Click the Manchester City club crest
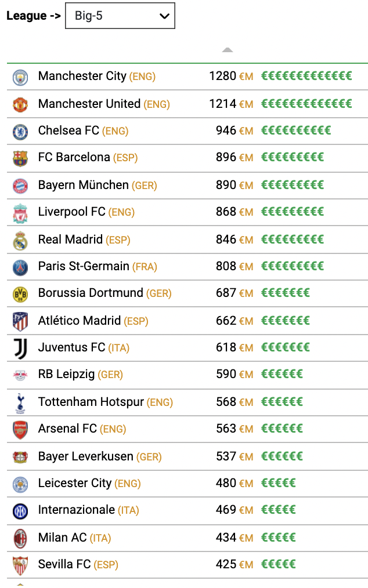 pyautogui.click(x=20, y=78)
